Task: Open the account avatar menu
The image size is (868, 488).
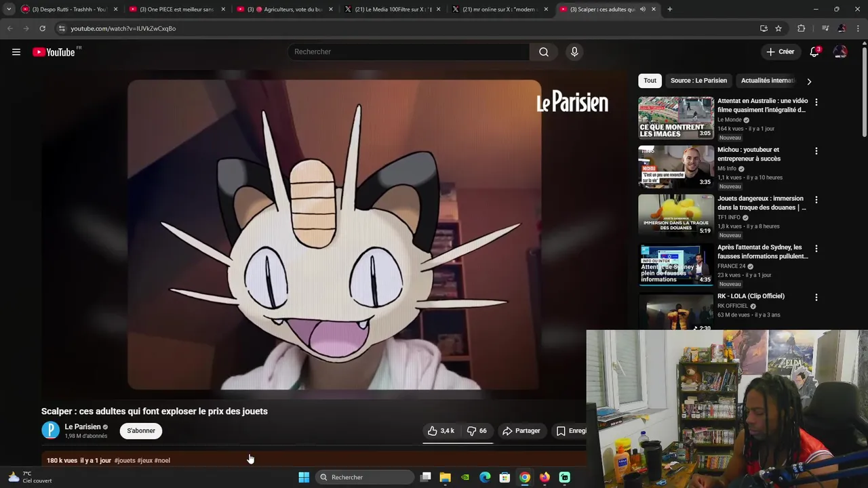Action: point(840,52)
